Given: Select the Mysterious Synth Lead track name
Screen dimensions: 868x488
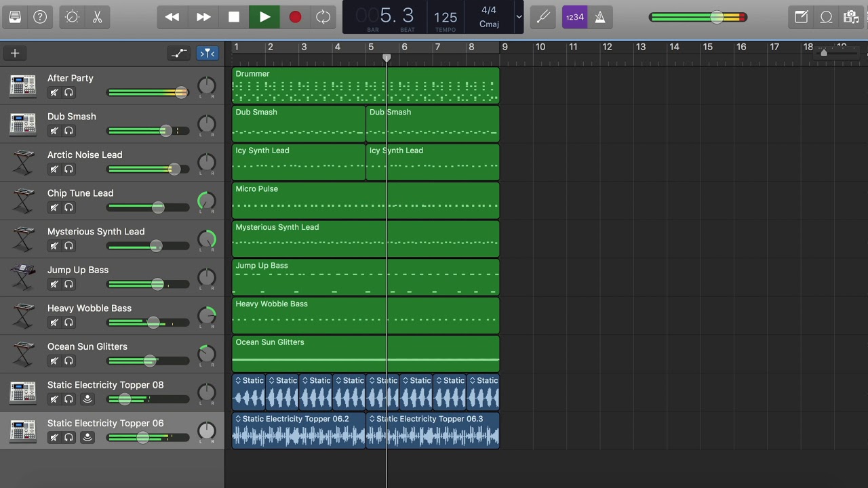Looking at the screenshot, I should coord(96,231).
